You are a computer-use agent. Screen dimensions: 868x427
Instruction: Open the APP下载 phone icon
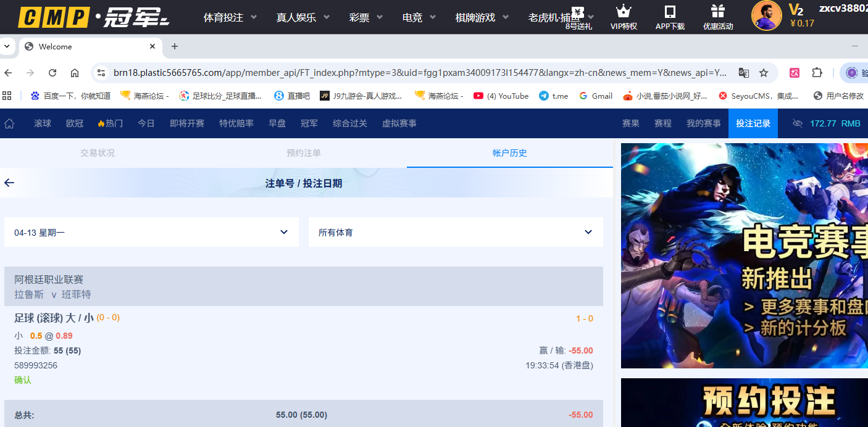coord(670,11)
